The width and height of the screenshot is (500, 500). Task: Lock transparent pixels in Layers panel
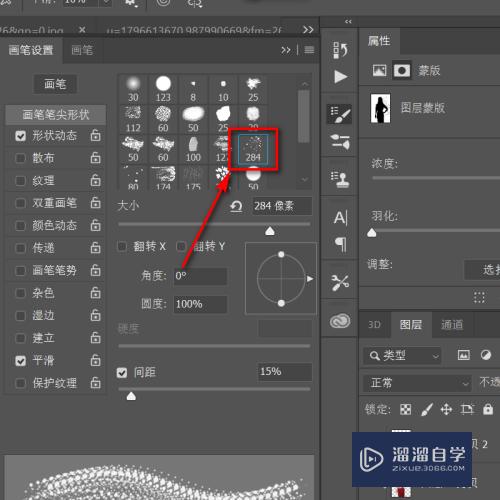pyautogui.click(x=405, y=409)
